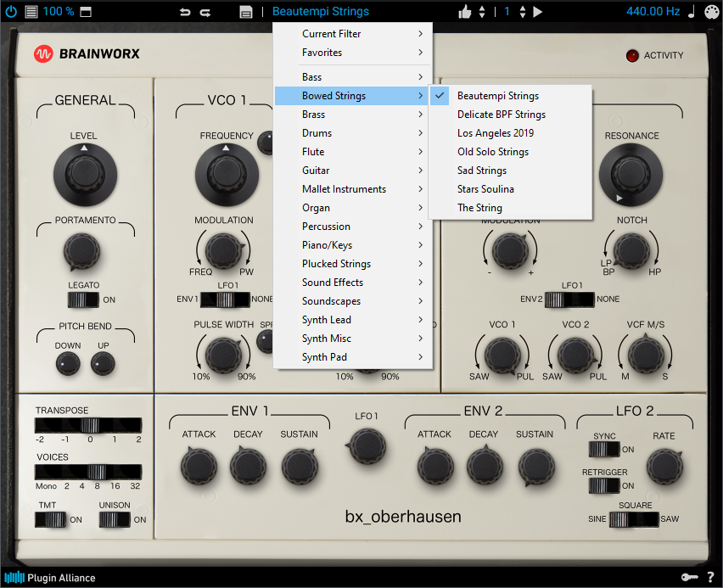Click the Brainworx logo
723x588 pixels.
point(87,54)
